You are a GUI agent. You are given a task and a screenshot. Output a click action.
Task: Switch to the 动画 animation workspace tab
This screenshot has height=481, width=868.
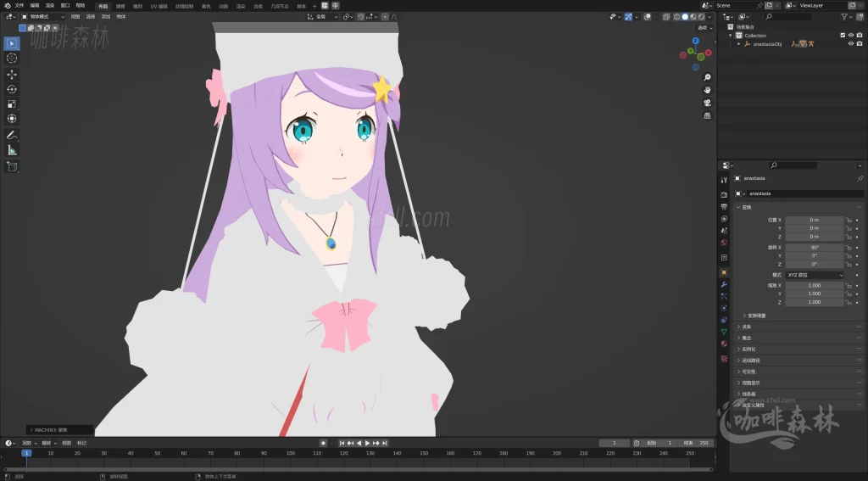pyautogui.click(x=223, y=6)
